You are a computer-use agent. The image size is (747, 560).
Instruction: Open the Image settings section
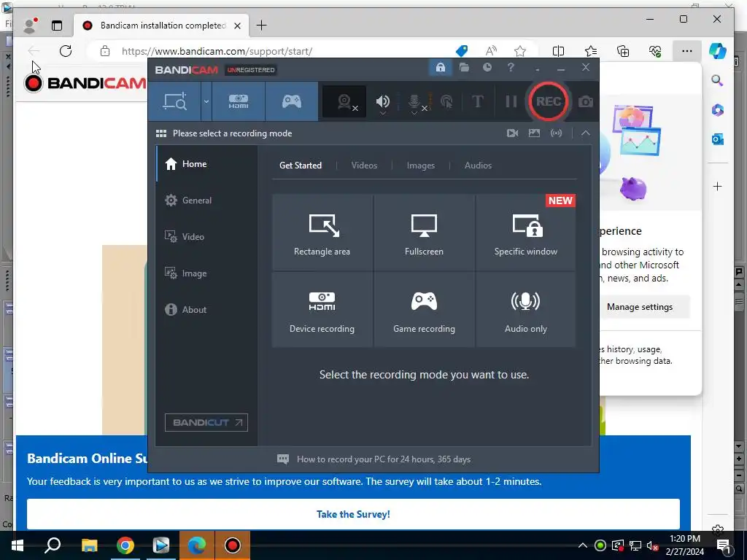(206, 273)
